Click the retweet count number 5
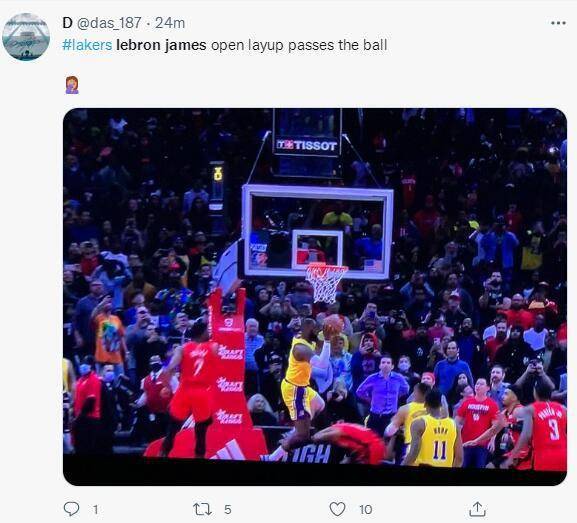577x523 pixels. point(228,510)
